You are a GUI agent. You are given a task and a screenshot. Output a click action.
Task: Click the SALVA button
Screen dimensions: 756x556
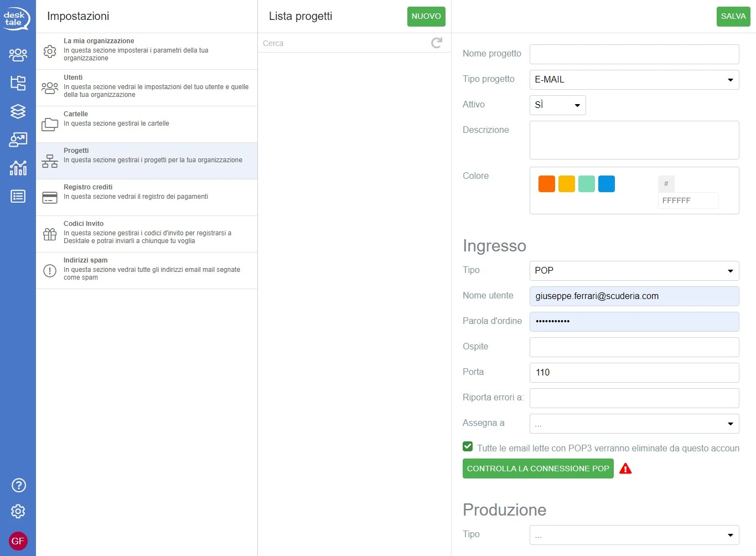coord(733,17)
